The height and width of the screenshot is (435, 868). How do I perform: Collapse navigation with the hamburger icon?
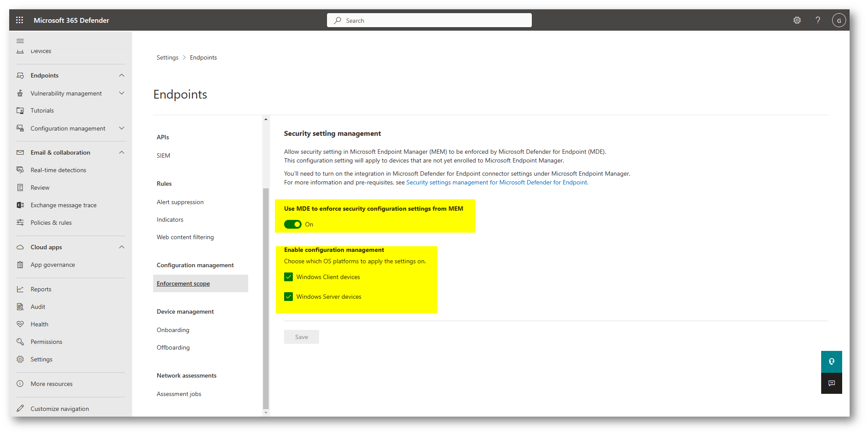coord(20,41)
